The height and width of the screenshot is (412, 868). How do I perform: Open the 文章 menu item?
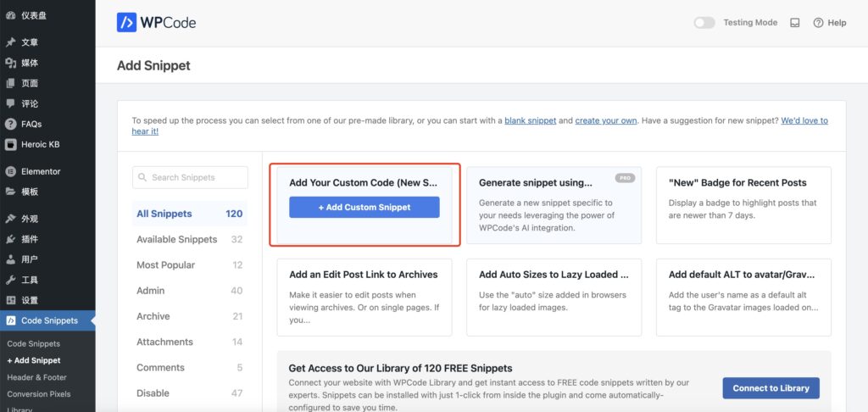coord(30,42)
